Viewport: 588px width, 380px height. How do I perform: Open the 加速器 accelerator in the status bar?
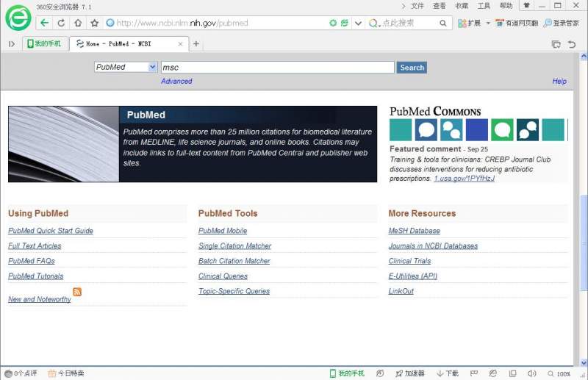(410, 373)
